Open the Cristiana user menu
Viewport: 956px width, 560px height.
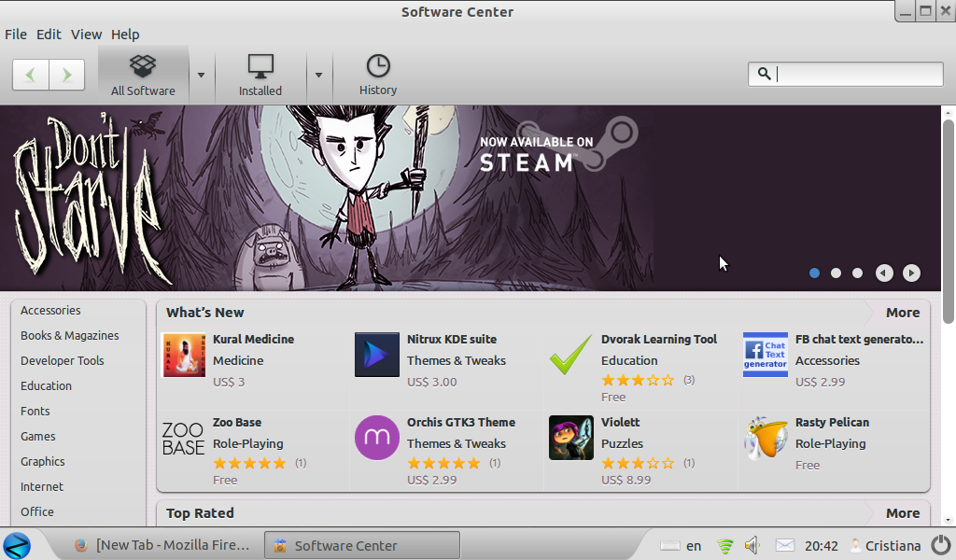pos(886,545)
